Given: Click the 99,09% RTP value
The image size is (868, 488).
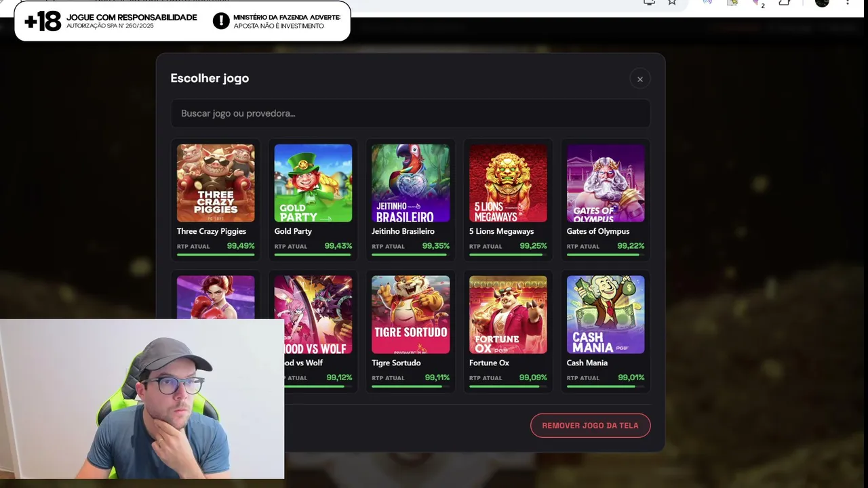Looking at the screenshot, I should point(534,378).
